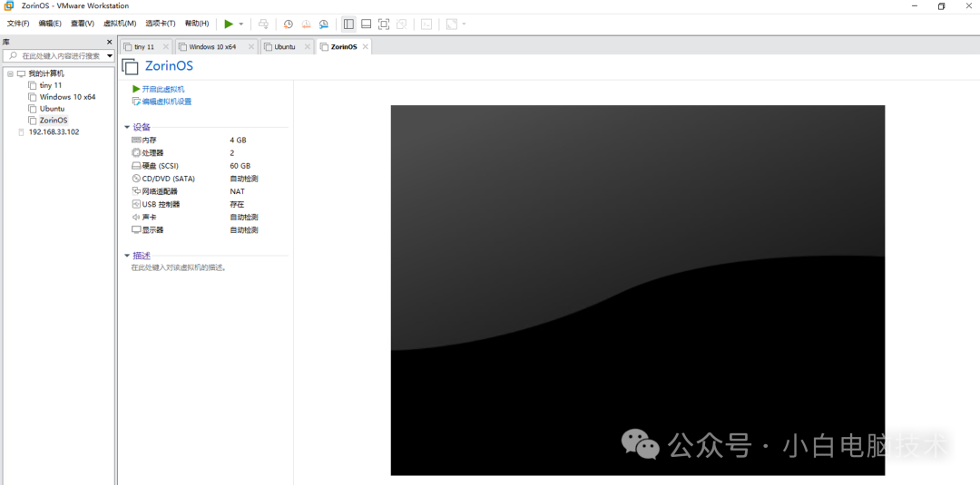980x485 pixels.
Task: Click the USB 控制器 device row
Action: (210, 204)
